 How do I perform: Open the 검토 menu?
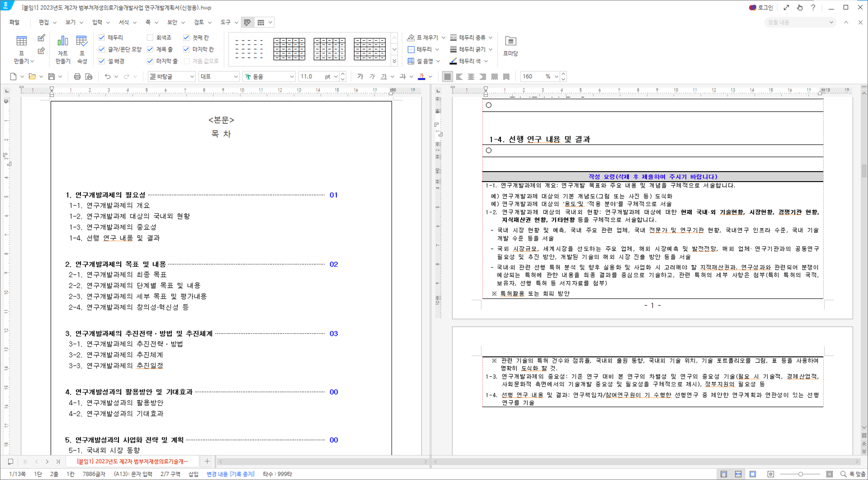click(199, 22)
